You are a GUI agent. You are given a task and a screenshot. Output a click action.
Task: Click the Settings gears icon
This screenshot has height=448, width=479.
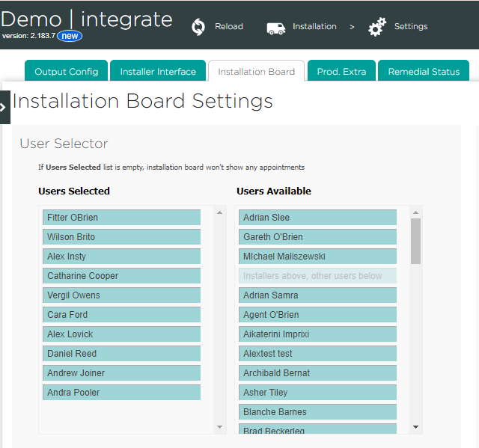377,28
